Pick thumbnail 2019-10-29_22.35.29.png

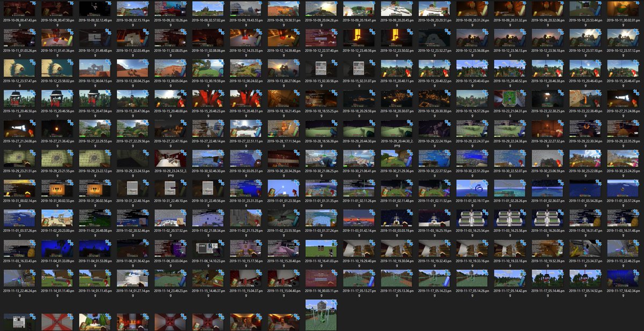[623, 128]
